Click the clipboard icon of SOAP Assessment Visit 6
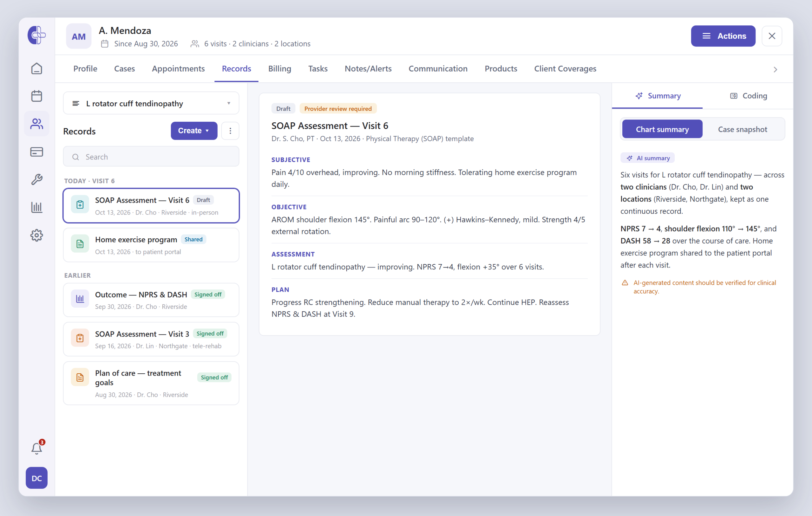The height and width of the screenshot is (516, 812). (80, 204)
